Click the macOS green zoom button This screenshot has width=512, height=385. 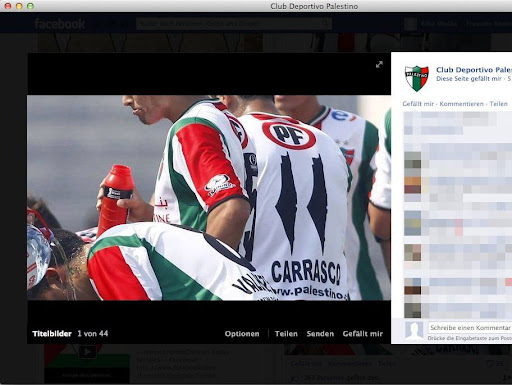click(30, 6)
